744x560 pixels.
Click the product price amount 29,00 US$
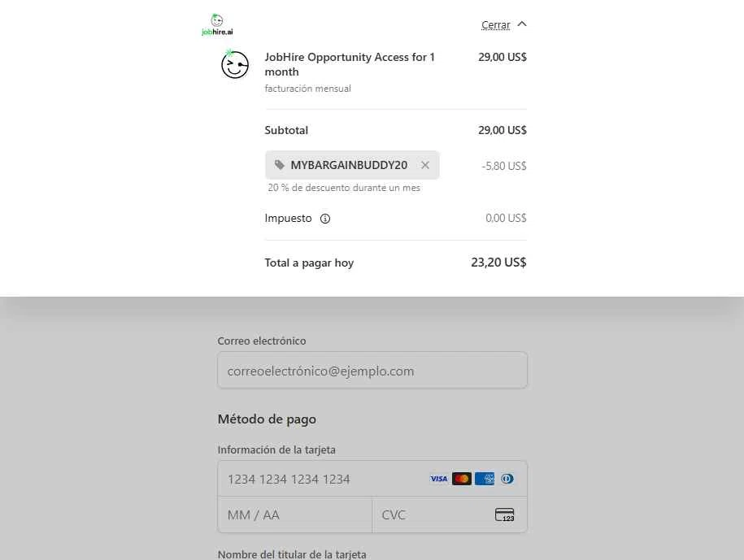click(503, 58)
